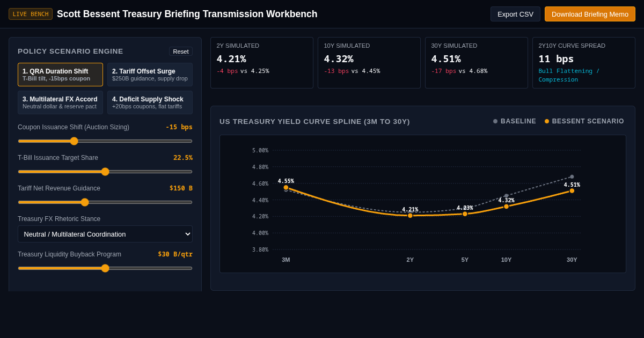Click the $150 B tariff guidance value
The width and height of the screenshot is (644, 338).
181,188
